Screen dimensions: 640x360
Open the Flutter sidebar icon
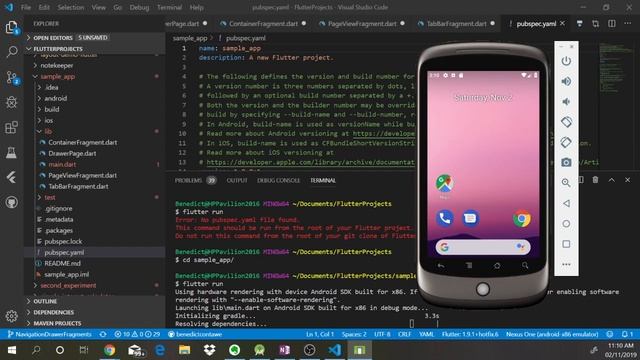pos(11,178)
